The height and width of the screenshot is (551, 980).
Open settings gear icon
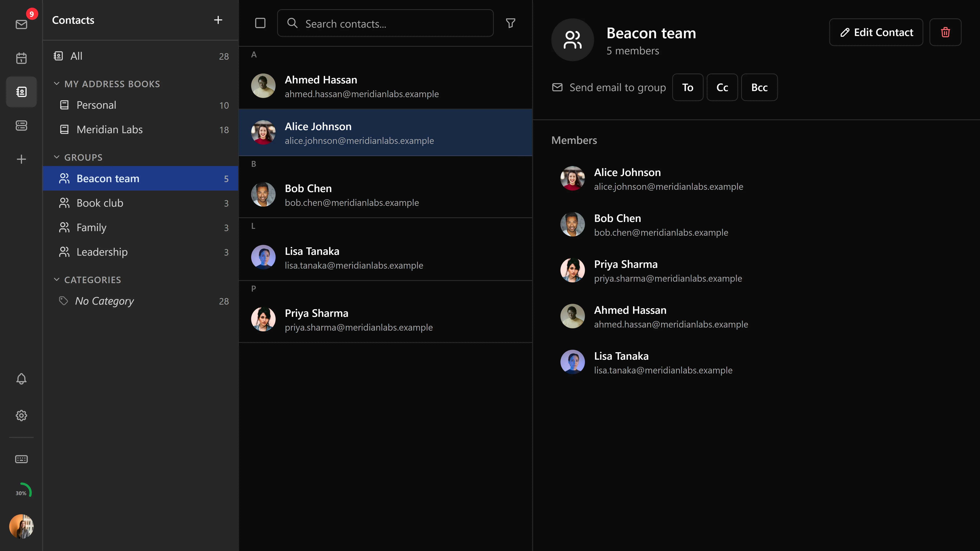tap(21, 415)
